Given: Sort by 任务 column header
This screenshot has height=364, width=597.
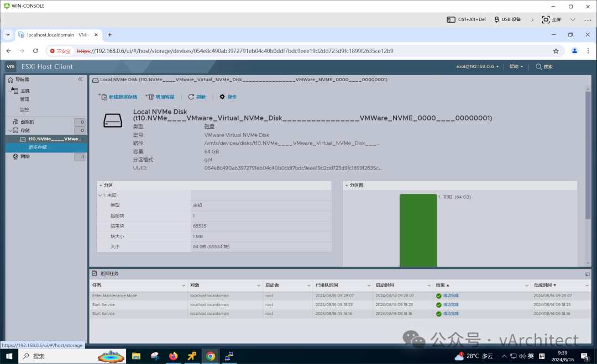Looking at the screenshot, I should pos(97,285).
